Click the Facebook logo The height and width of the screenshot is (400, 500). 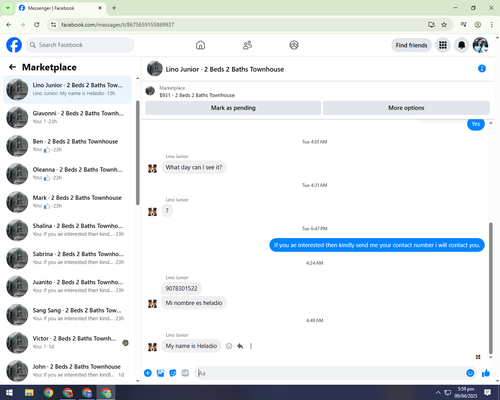[x=14, y=45]
